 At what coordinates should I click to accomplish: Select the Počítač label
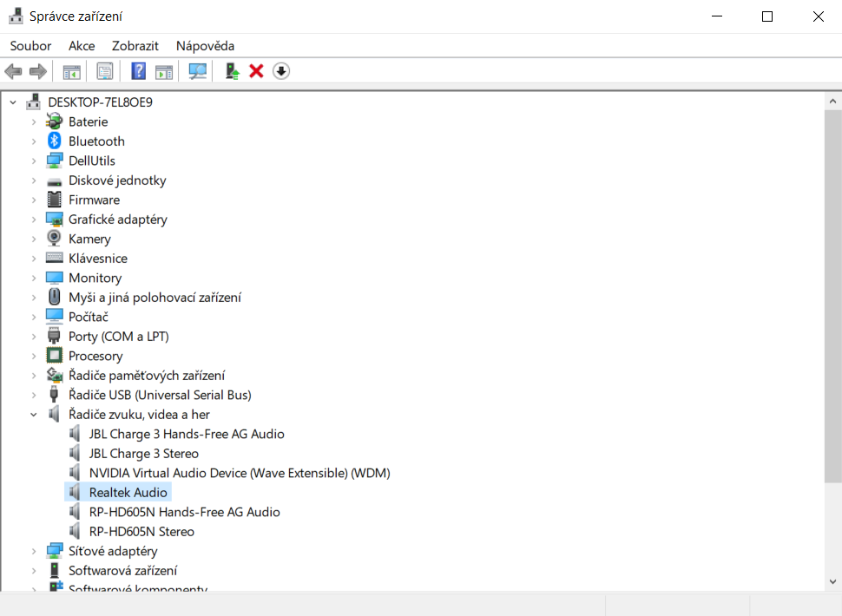point(88,317)
